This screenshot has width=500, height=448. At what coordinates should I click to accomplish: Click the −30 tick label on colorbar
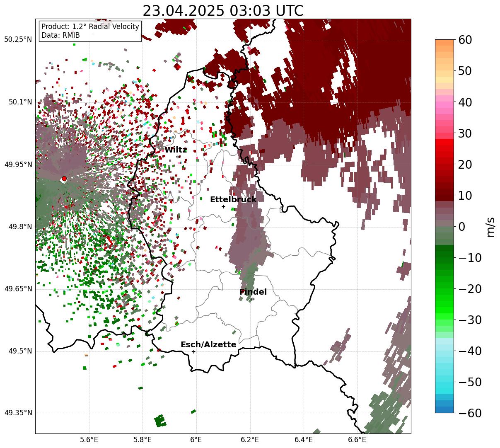[470, 320]
